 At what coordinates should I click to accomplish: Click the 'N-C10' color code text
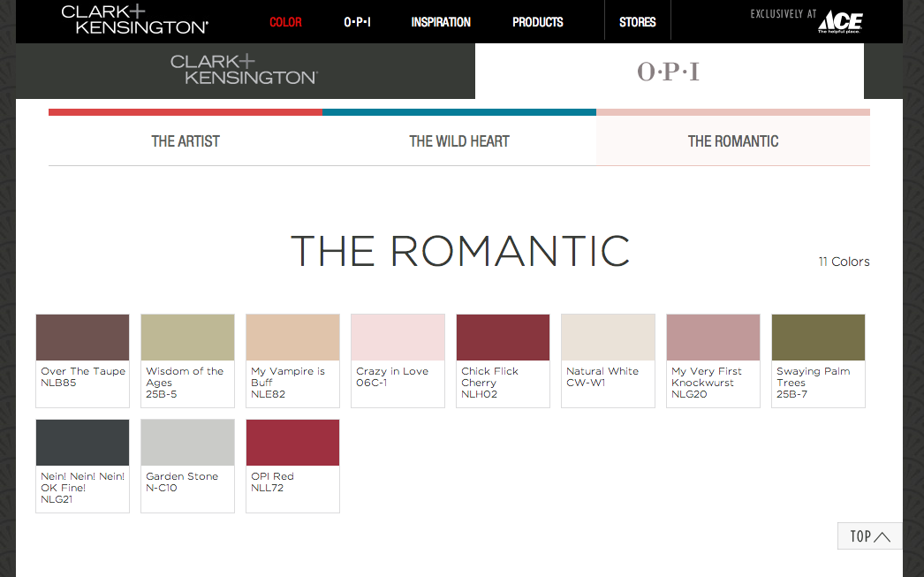coord(162,488)
